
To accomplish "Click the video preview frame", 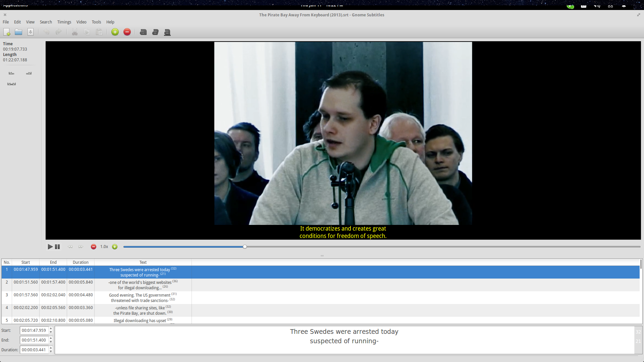I will 343,140.
